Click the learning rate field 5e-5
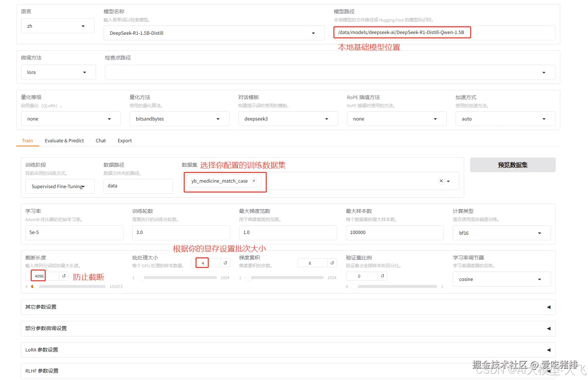 coord(74,233)
